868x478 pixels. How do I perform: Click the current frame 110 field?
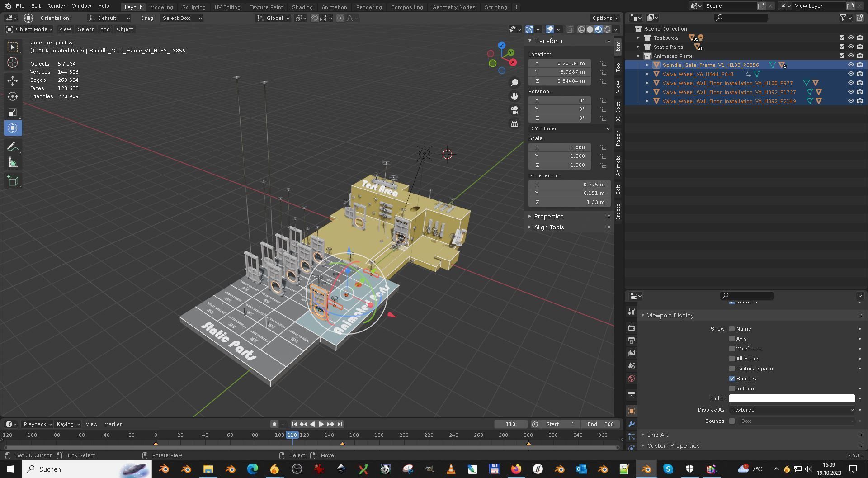coord(510,424)
